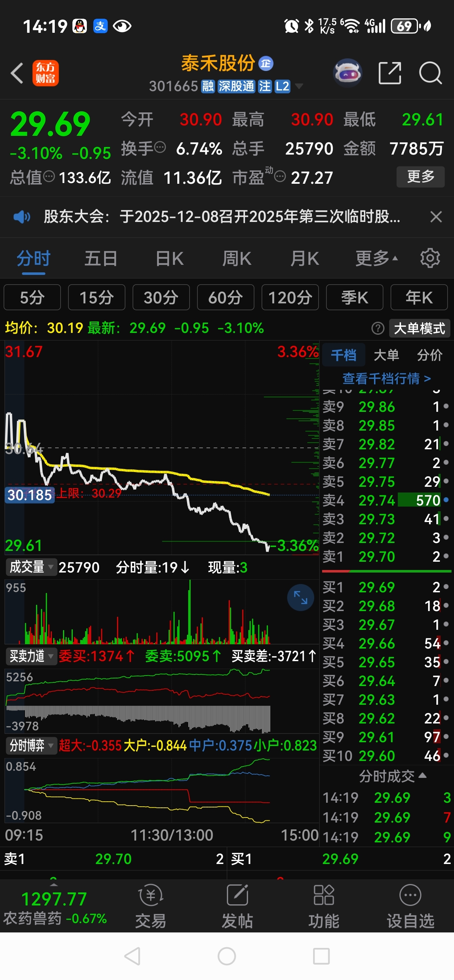Open 功能 in bottom bar

[324, 907]
